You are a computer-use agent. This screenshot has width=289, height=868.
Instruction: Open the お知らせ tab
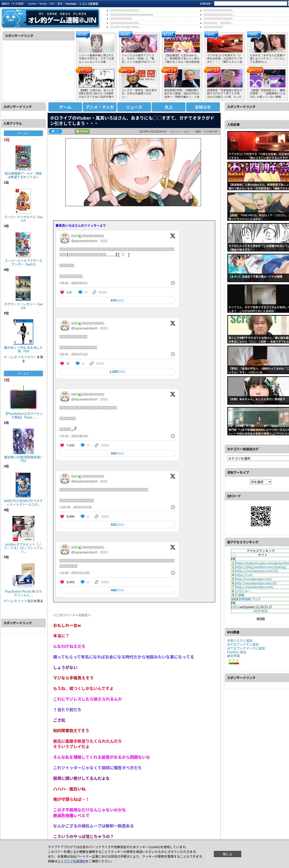click(x=203, y=107)
